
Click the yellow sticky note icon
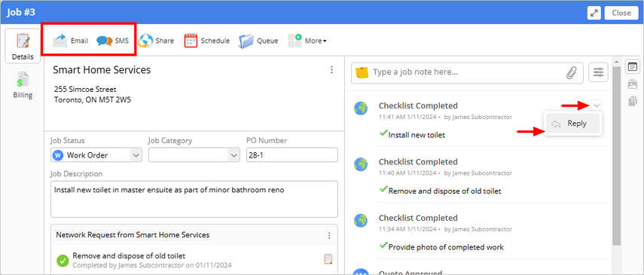[362, 72]
